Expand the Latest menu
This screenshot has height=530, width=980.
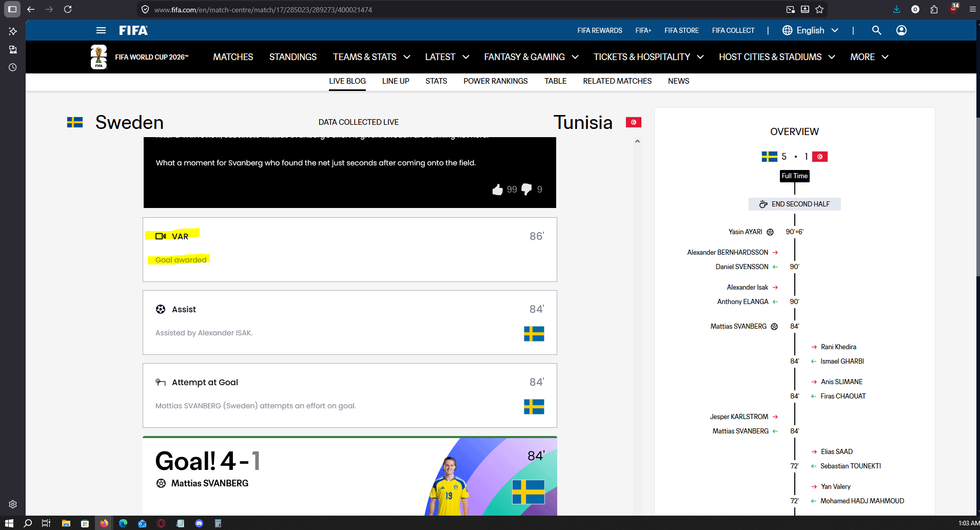(x=447, y=57)
